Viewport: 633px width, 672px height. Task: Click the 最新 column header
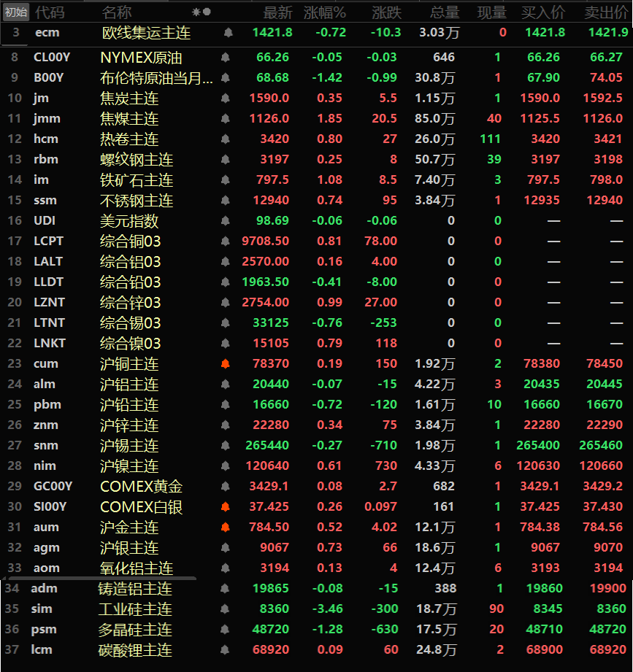click(277, 12)
